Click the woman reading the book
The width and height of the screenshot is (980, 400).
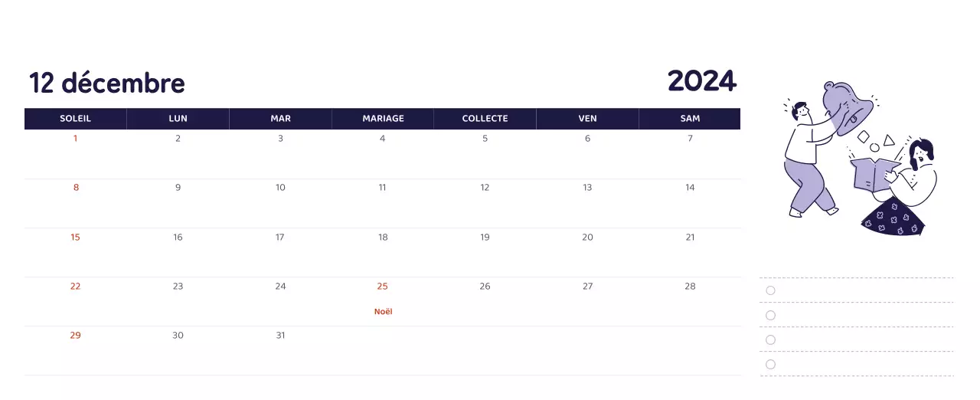[915, 184]
